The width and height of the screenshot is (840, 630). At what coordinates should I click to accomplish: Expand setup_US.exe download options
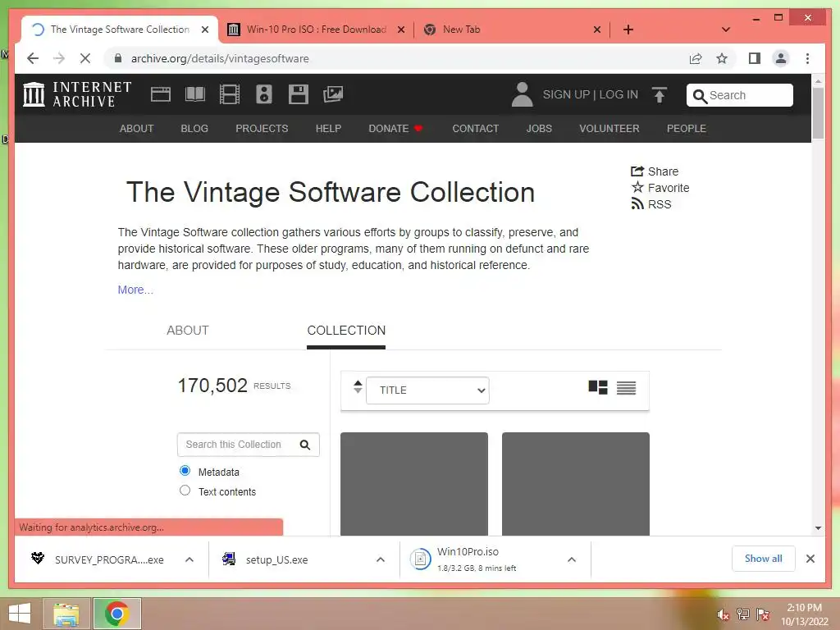pyautogui.click(x=381, y=559)
